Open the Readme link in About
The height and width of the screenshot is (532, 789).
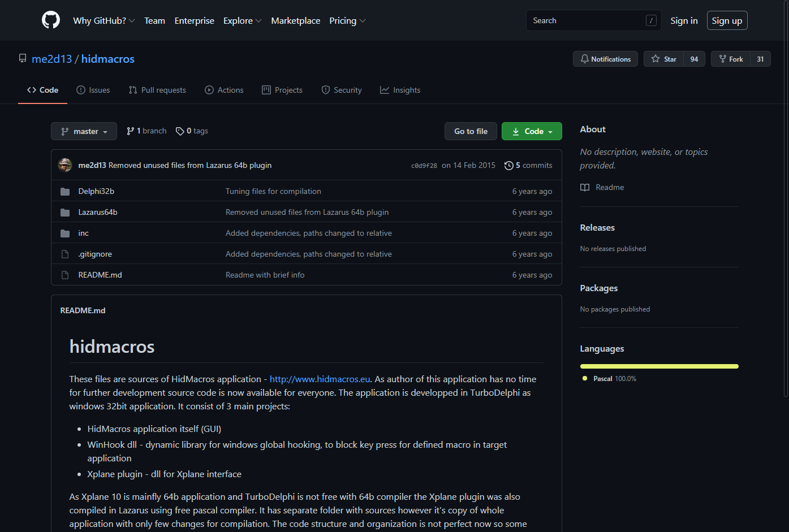tap(602, 188)
